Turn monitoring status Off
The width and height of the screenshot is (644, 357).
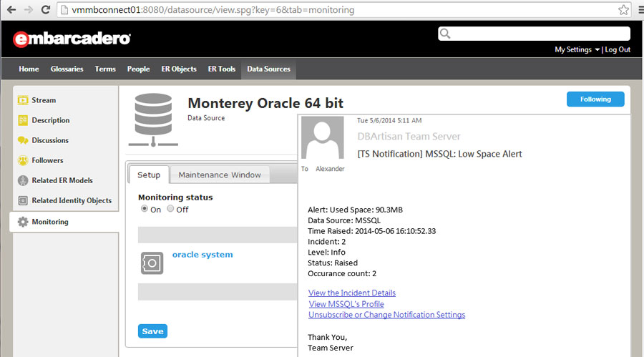170,209
